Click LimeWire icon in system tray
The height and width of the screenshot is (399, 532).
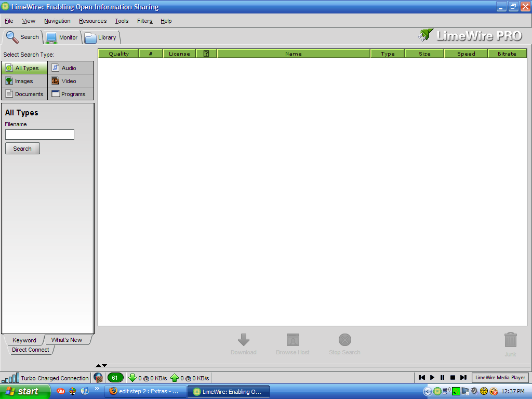tap(437, 392)
